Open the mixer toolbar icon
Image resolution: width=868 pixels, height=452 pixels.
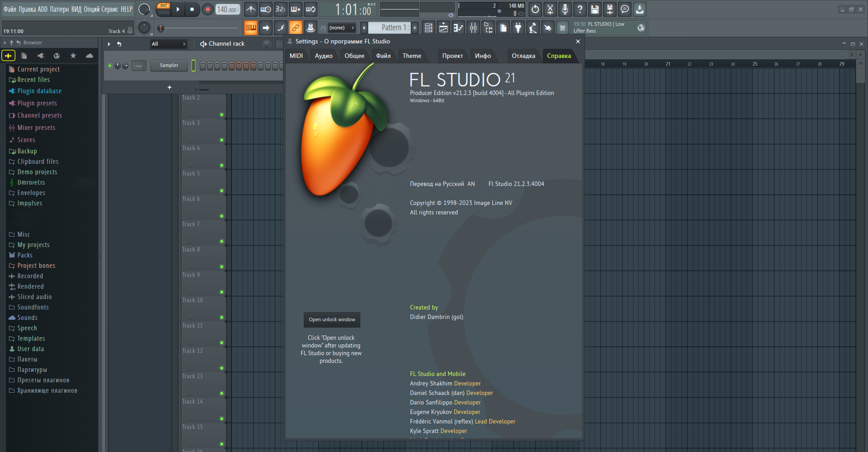tap(473, 28)
